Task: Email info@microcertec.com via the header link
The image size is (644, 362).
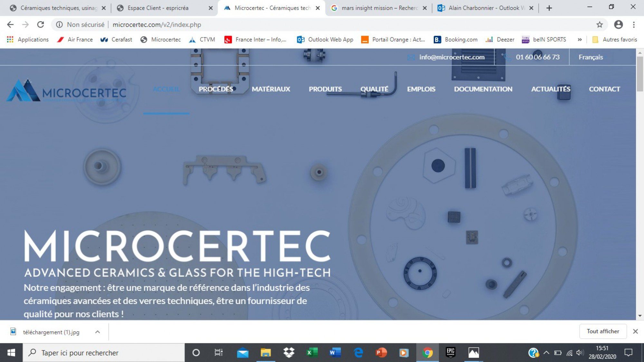Action: (451, 57)
